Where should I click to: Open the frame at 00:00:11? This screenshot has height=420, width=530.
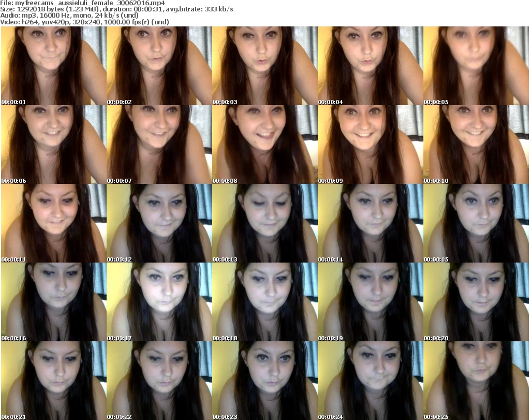(x=53, y=223)
